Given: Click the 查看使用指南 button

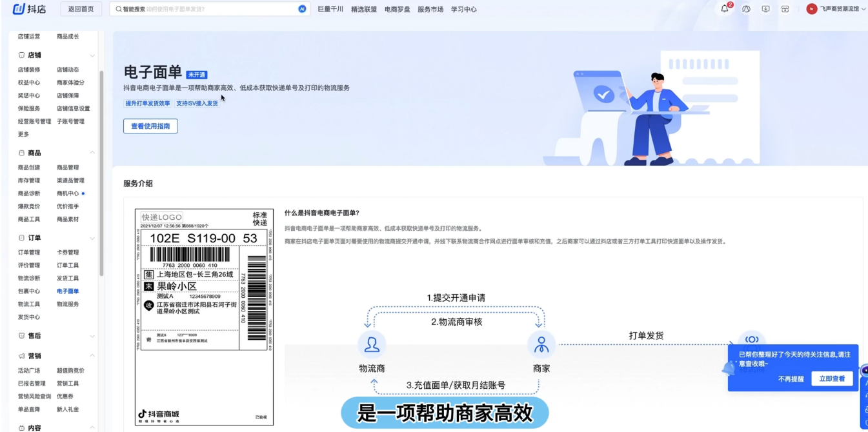Looking at the screenshot, I should [150, 126].
